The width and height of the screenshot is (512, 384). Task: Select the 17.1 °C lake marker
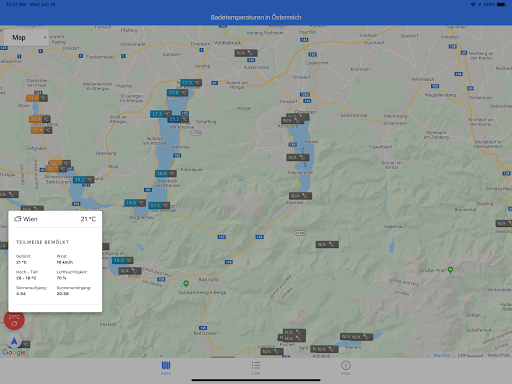point(159,206)
